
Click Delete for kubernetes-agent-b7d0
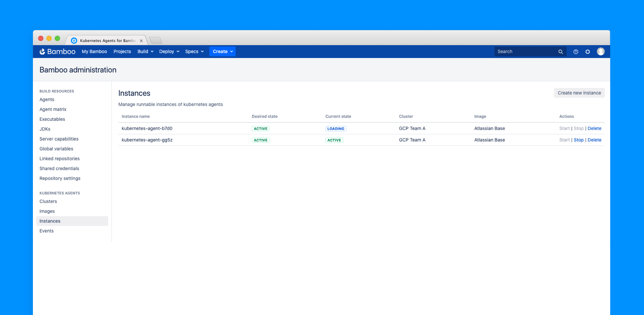pos(594,128)
